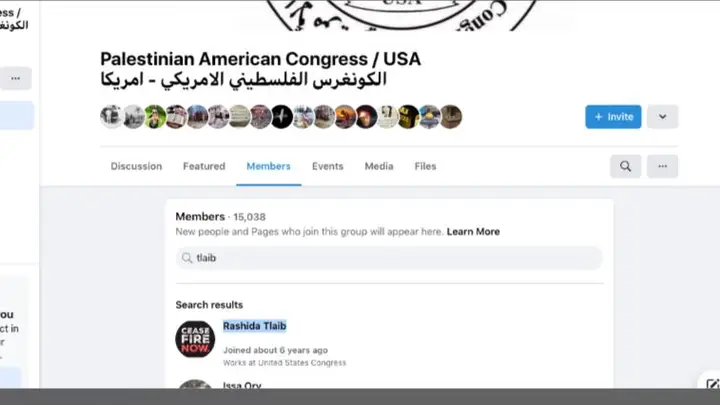Click the Learn More link
Image resolution: width=720 pixels, height=405 pixels.
point(473,231)
